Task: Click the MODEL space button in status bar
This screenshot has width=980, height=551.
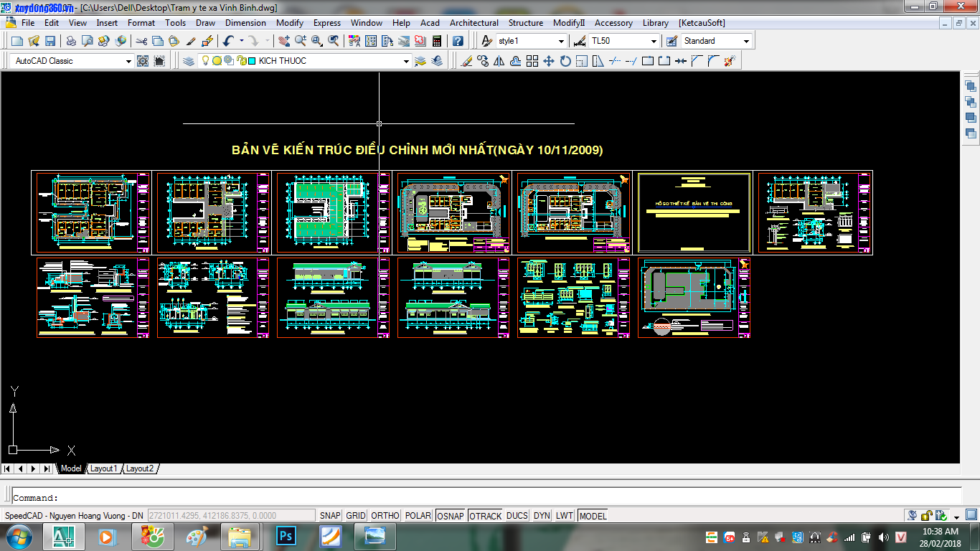Action: [593, 516]
